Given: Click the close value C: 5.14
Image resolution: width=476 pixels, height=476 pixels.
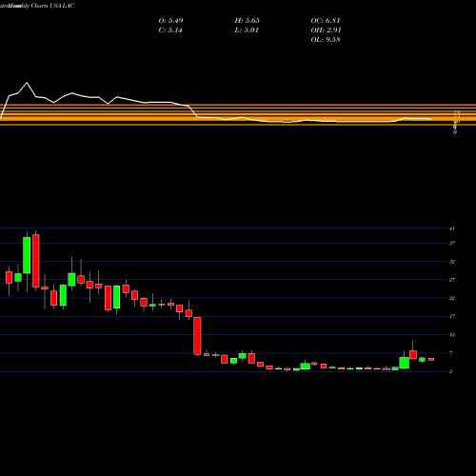Looking at the screenshot, I should 170,30.
